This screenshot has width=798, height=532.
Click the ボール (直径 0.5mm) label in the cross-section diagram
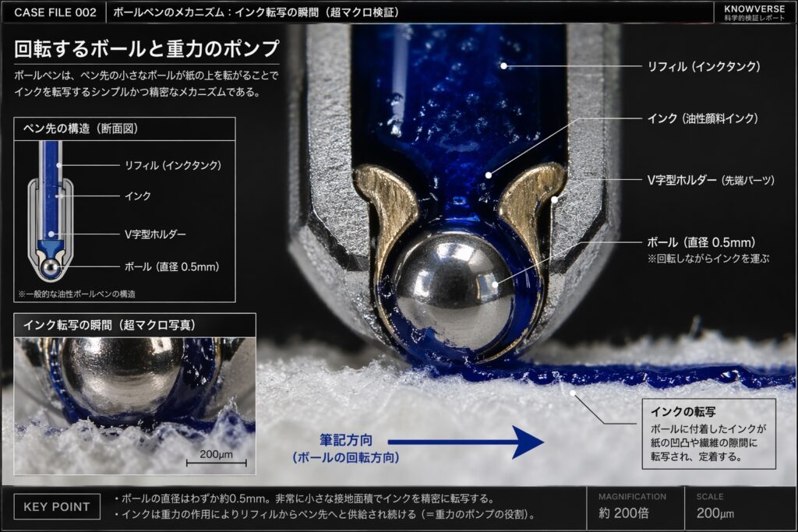pyautogui.click(x=171, y=266)
